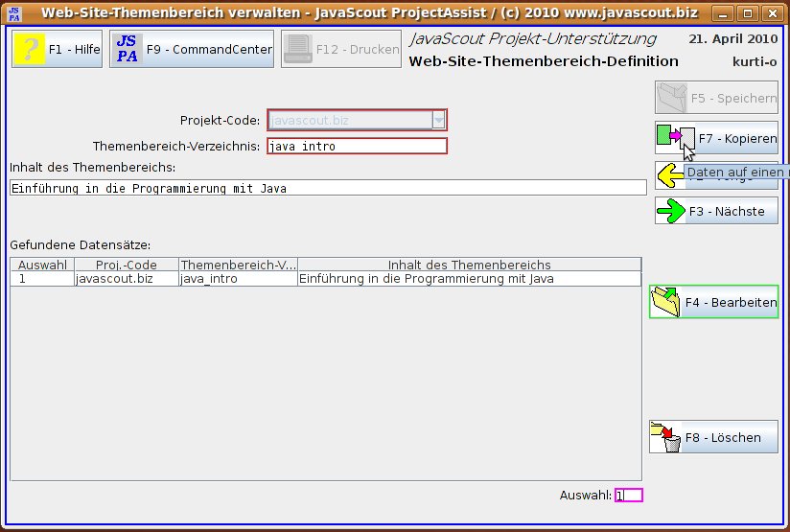Click the Proj.-Code column header
The image size is (790, 532).
click(126, 265)
